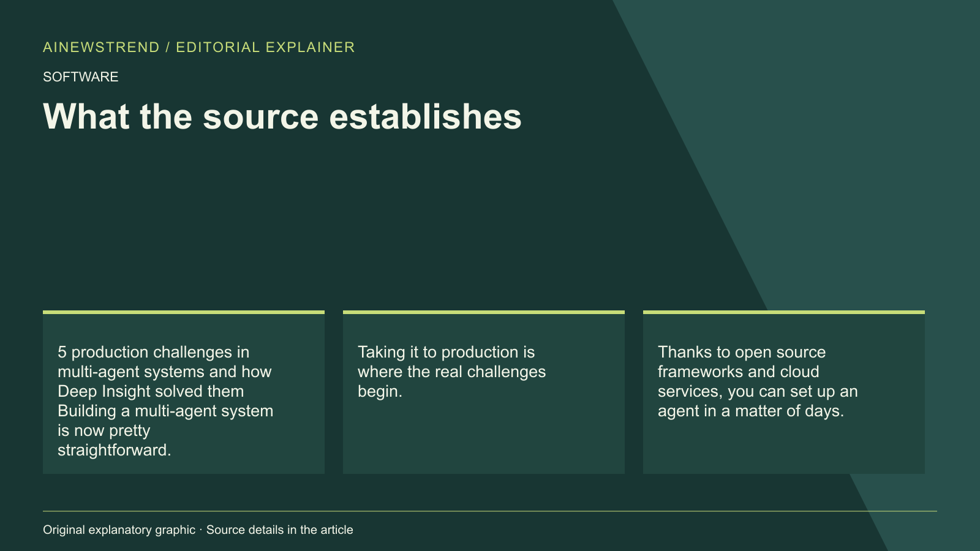Click the heading What the source establishes
Image resolution: width=980 pixels, height=551 pixels.
[x=282, y=116]
